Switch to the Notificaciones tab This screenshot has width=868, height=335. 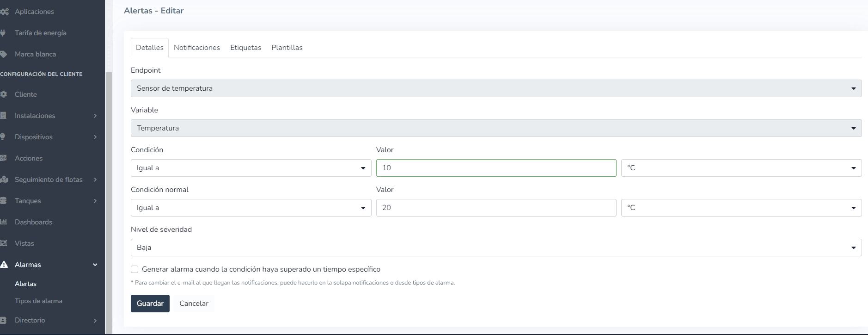click(196, 48)
